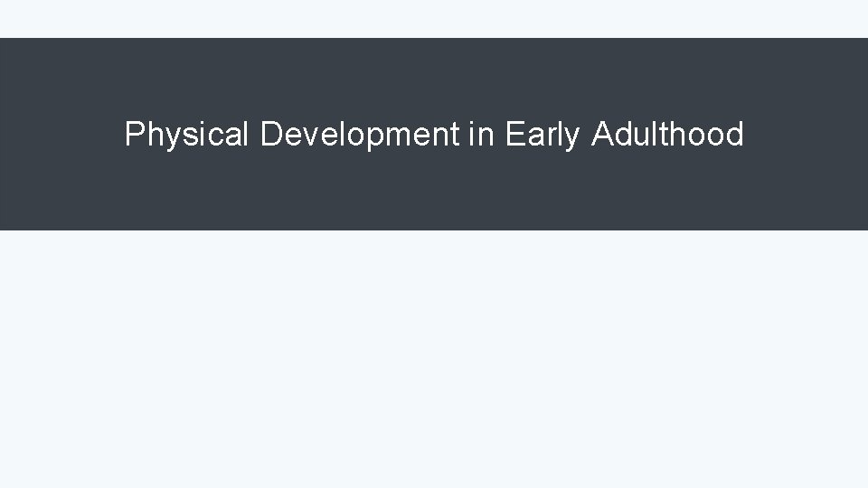Click the capital "P" starting "Physical"
This screenshot has width=868, height=488.
coord(134,135)
